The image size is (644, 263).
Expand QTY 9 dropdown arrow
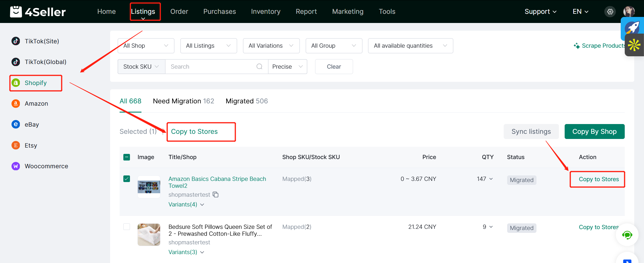tap(491, 227)
